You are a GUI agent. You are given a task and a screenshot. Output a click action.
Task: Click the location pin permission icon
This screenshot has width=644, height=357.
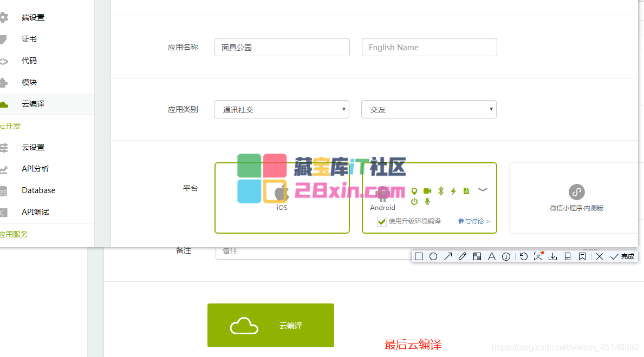point(414,191)
